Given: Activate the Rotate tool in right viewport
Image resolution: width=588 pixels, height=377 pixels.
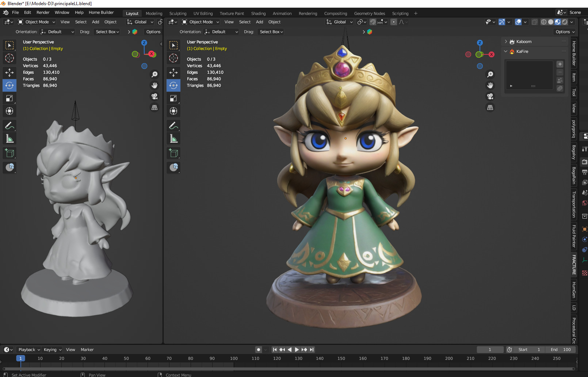Looking at the screenshot, I should (173, 85).
